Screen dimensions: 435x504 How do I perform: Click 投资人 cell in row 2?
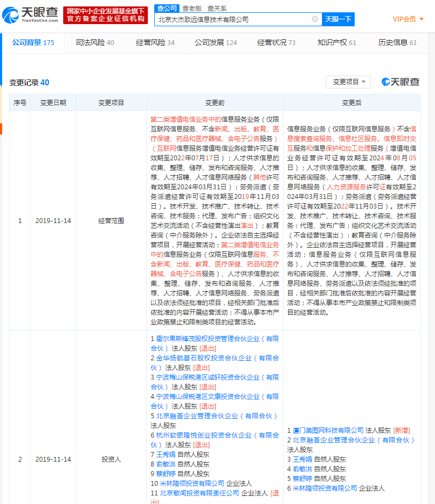(x=111, y=459)
